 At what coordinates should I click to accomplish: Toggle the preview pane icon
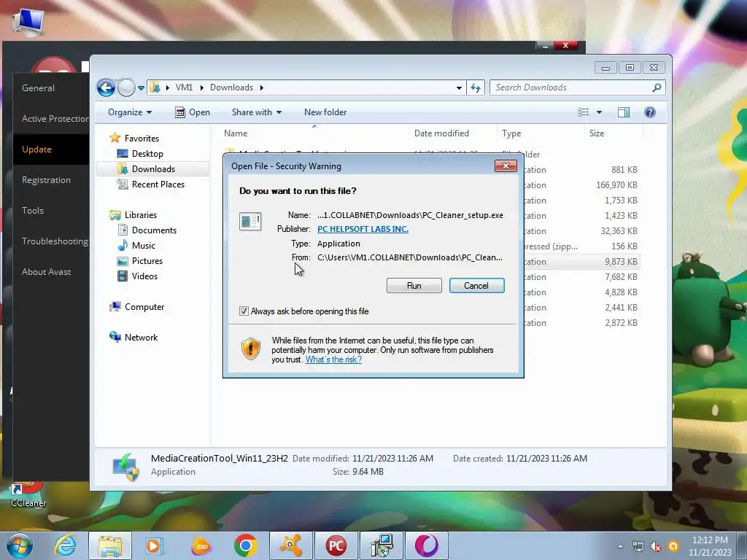624,112
